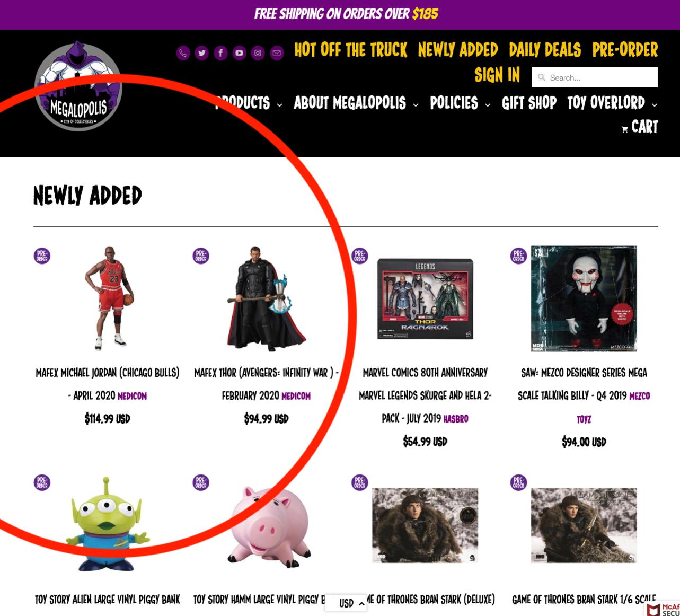This screenshot has width=680, height=616.
Task: Expand the About Megalopolis dropdown menu
Action: (356, 103)
